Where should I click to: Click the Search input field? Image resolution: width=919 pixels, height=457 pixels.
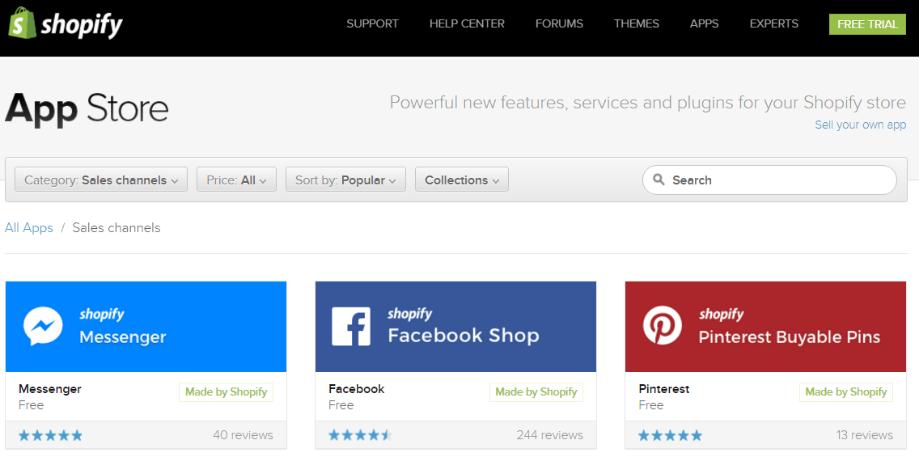[x=769, y=180]
